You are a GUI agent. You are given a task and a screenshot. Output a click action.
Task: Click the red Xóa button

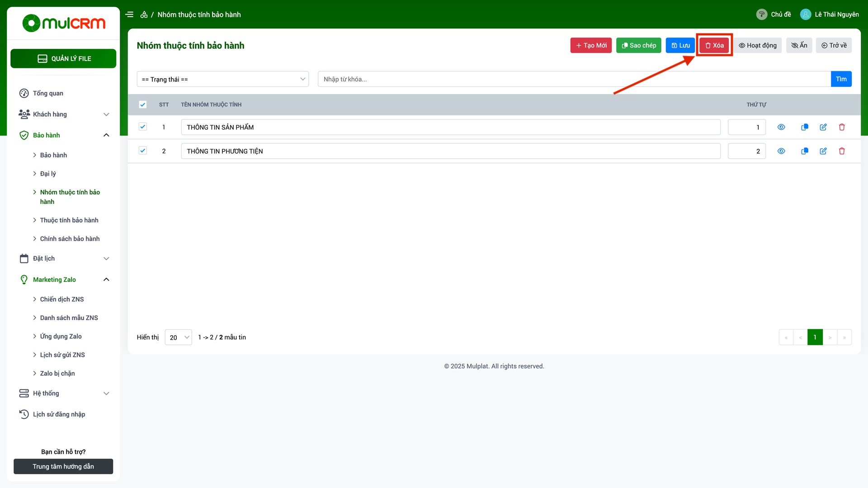[x=714, y=45]
